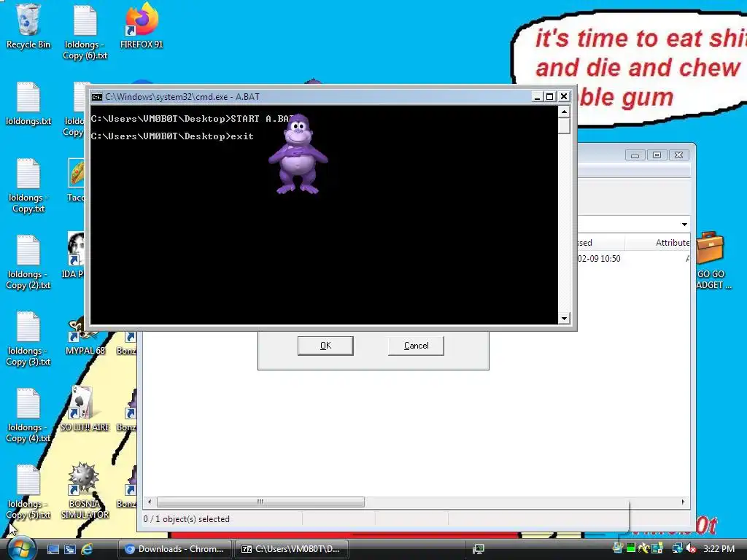Click the muted volume tray icon
This screenshot has width=747, height=560.
click(x=691, y=548)
